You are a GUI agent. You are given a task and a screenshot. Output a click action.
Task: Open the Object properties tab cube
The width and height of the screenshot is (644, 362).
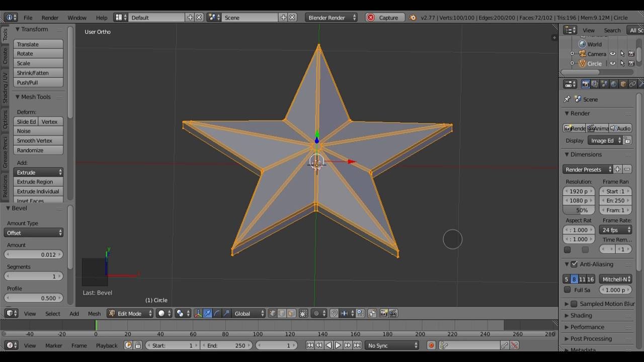point(623,84)
